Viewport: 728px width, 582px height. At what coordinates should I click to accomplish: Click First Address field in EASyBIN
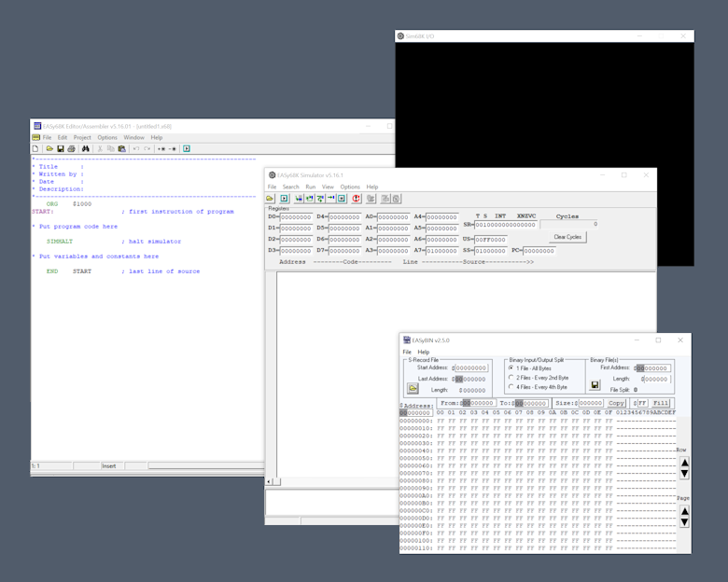coord(653,368)
